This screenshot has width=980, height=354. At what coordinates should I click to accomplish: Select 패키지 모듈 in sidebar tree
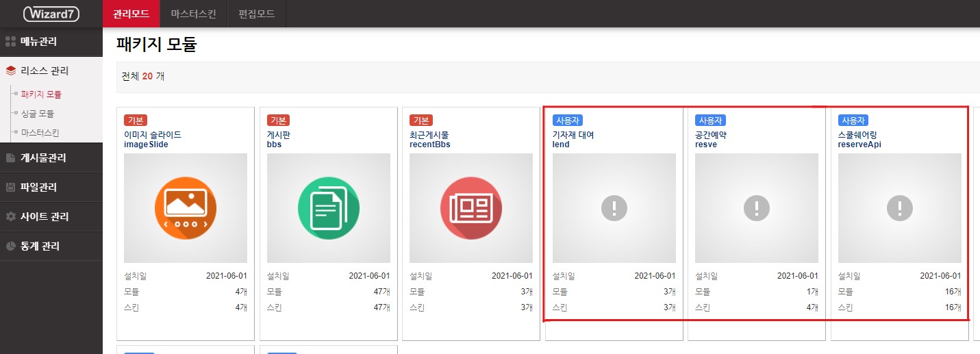pyautogui.click(x=41, y=94)
